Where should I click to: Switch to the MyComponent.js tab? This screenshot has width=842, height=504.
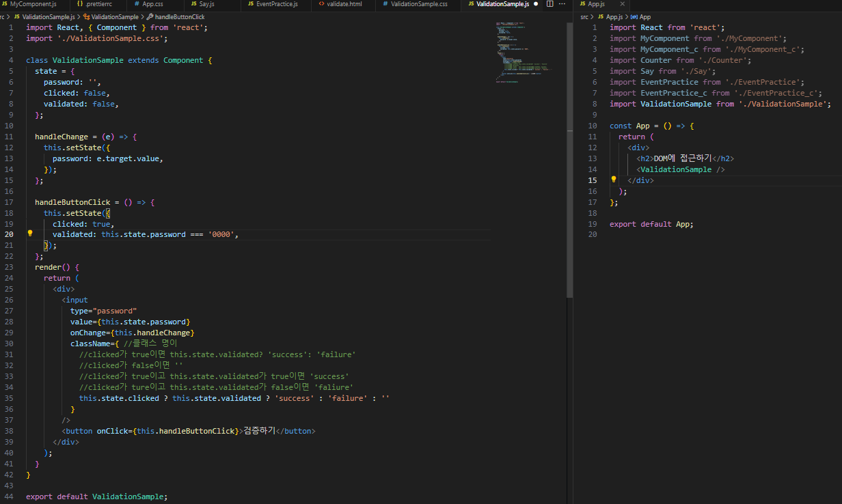pos(33,4)
